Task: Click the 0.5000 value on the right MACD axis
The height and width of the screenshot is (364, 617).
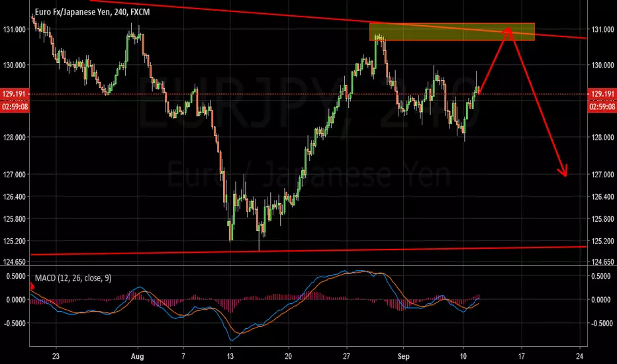Action: click(602, 276)
